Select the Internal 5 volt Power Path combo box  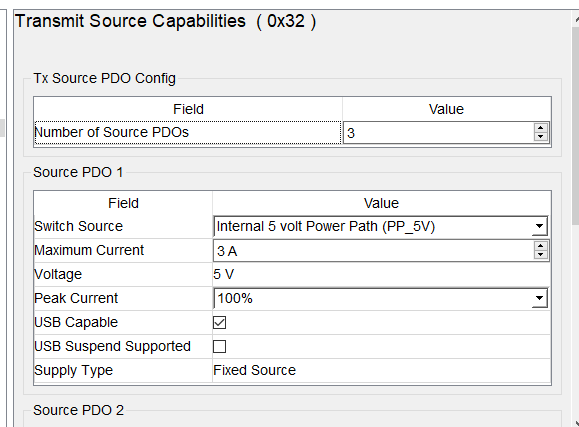(x=380, y=226)
